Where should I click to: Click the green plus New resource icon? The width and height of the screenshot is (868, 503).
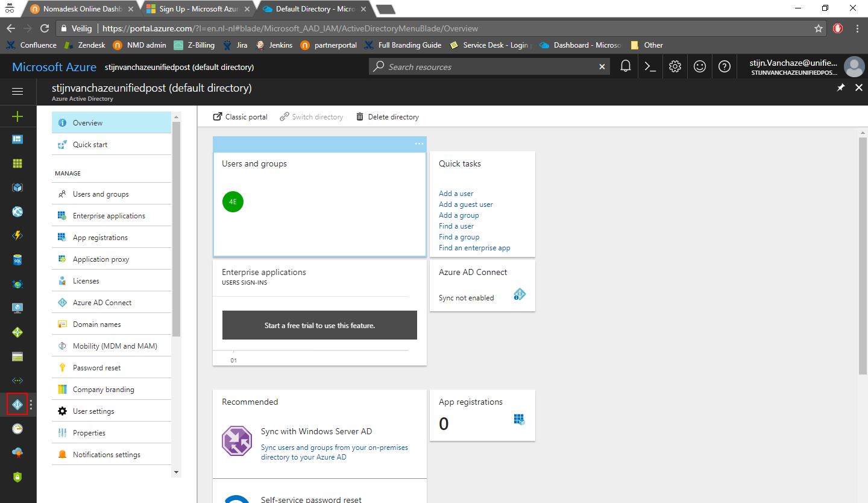coord(17,116)
